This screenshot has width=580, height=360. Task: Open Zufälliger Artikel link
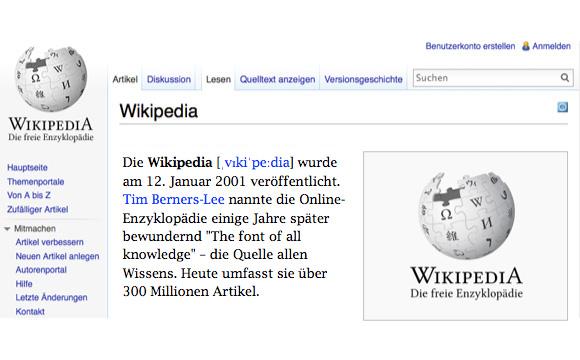[38, 209]
